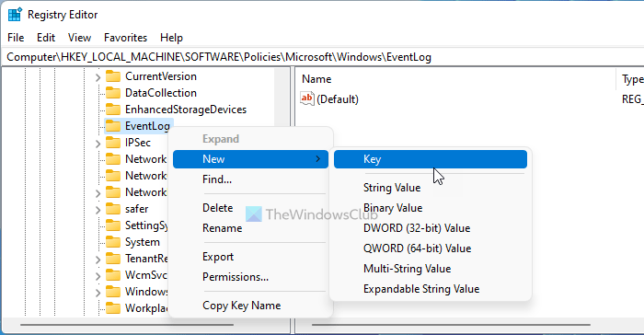
Task: Choose Key from the New submenu
Action: [430, 159]
